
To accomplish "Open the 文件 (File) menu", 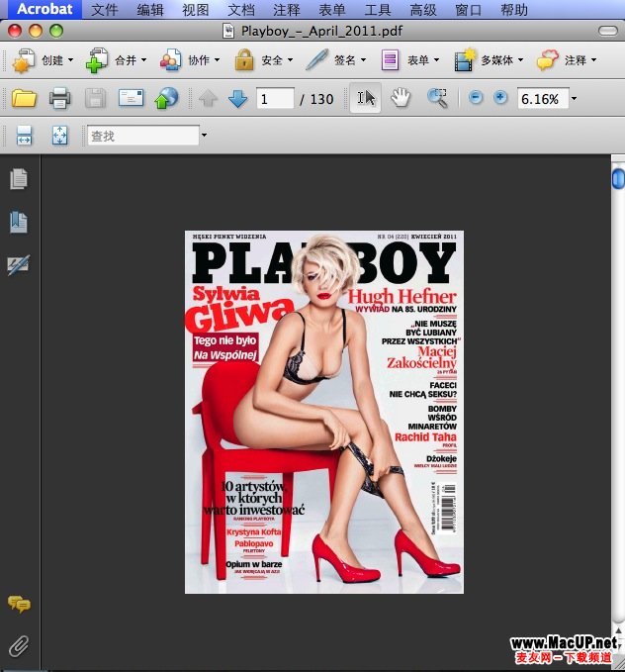I will point(105,10).
